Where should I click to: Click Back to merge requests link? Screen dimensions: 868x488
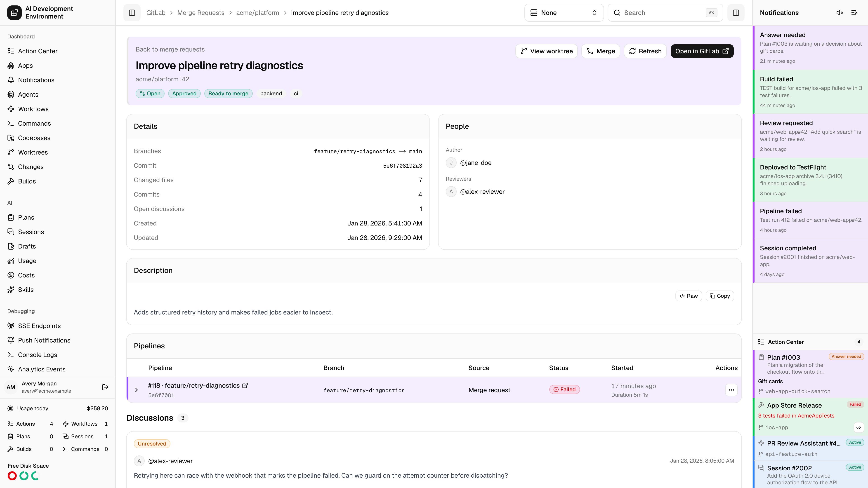coord(170,49)
